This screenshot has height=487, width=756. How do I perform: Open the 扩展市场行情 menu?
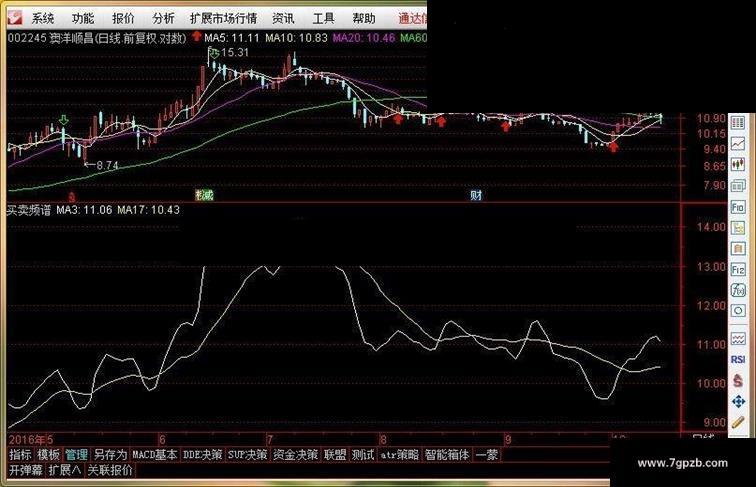tap(223, 19)
